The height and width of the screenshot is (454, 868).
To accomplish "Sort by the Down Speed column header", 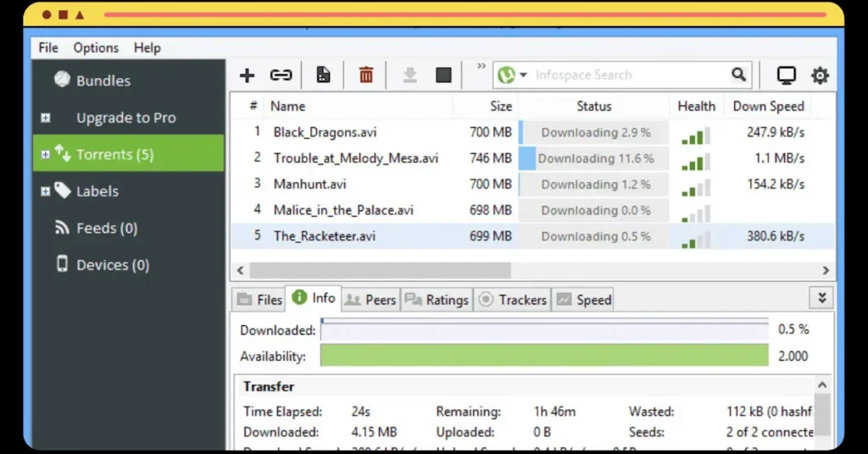I will point(768,106).
